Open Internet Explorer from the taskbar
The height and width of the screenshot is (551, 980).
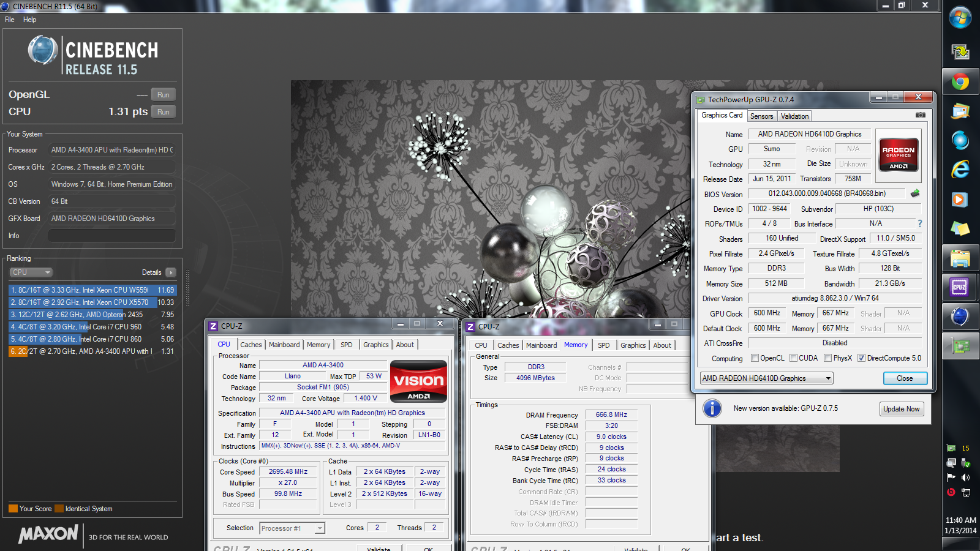coord(960,170)
